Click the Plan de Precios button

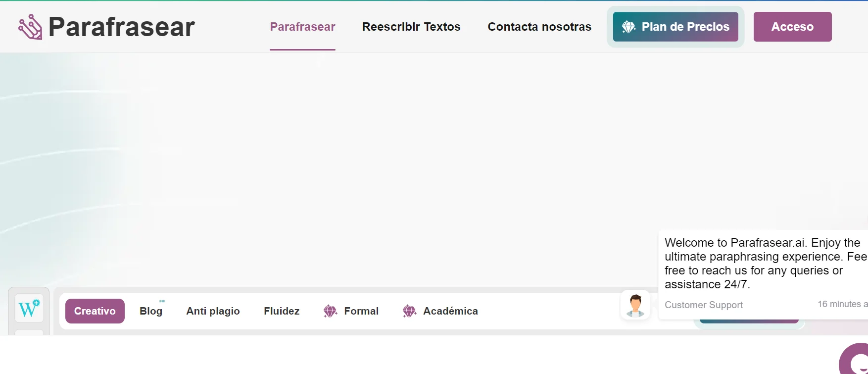pyautogui.click(x=675, y=27)
